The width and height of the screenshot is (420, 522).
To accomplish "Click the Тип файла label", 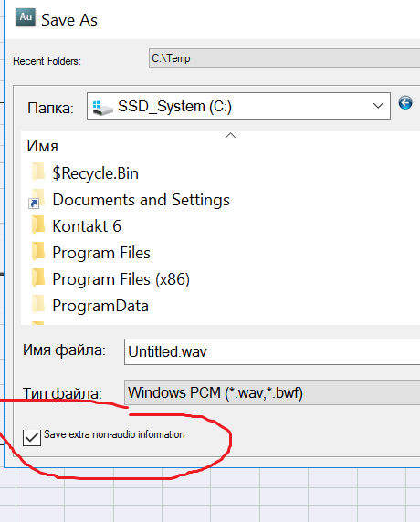I will (62, 394).
